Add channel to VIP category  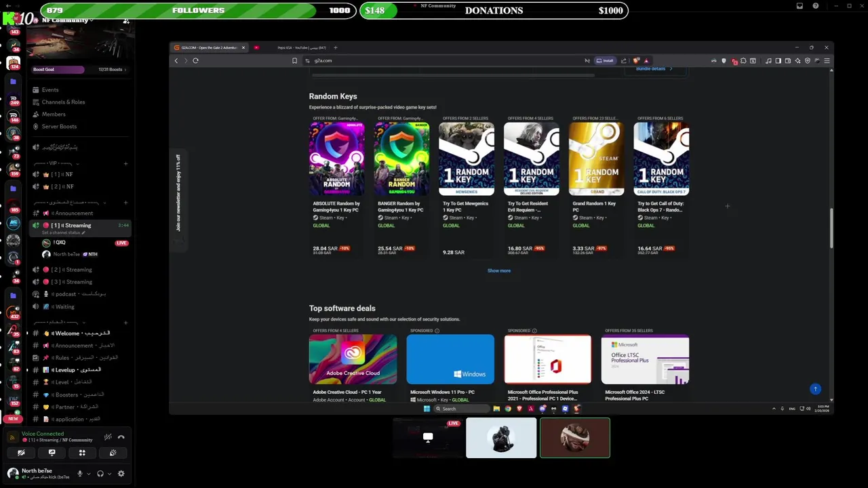(x=125, y=163)
